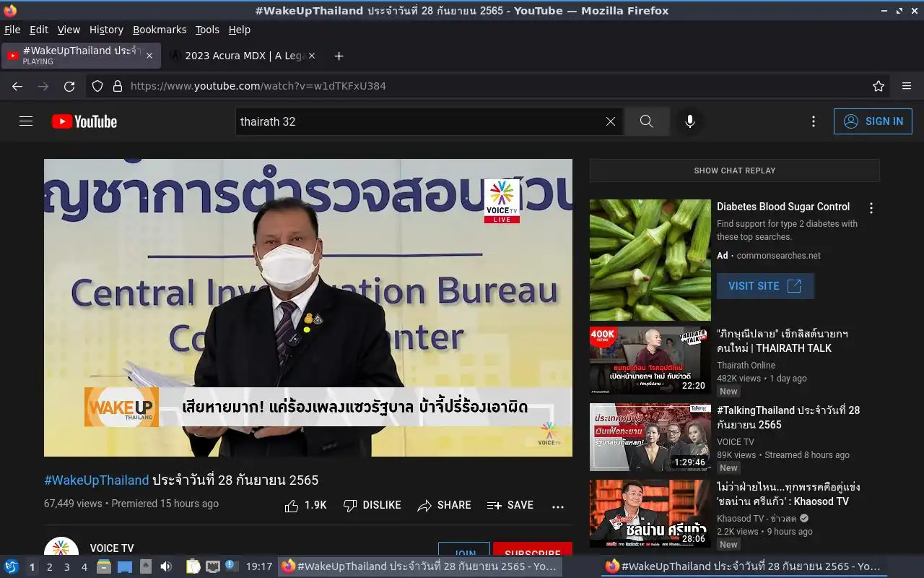Open the ad options three-dot menu

click(871, 208)
